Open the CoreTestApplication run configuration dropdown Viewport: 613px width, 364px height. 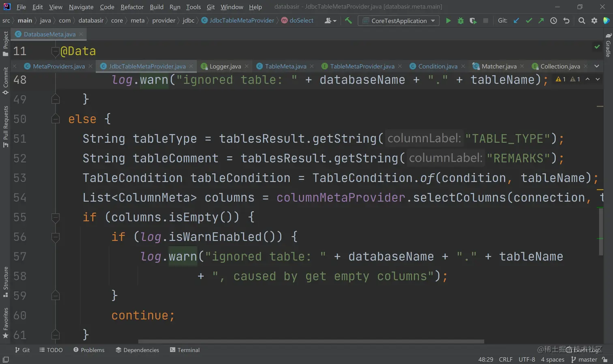pos(399,21)
